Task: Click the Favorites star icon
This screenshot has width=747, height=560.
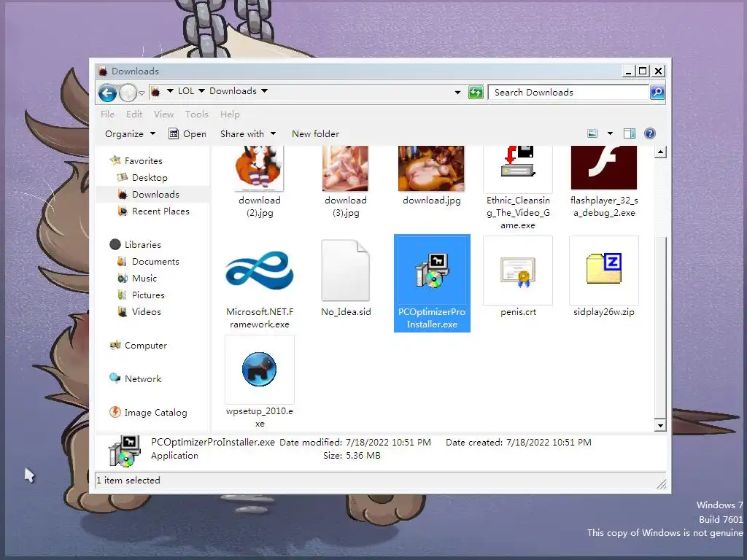Action: tap(115, 160)
